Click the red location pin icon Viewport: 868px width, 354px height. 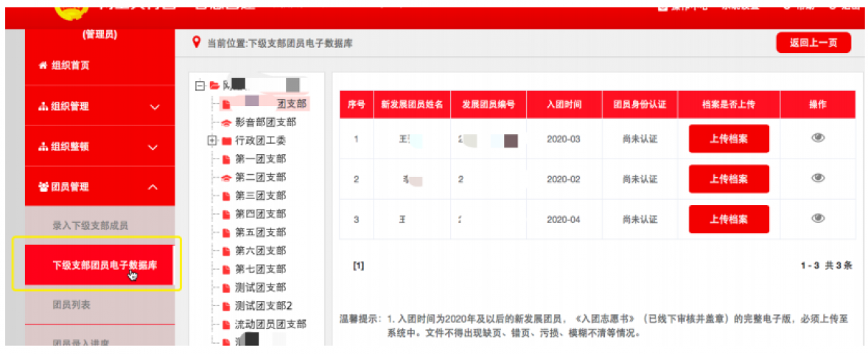pos(196,43)
